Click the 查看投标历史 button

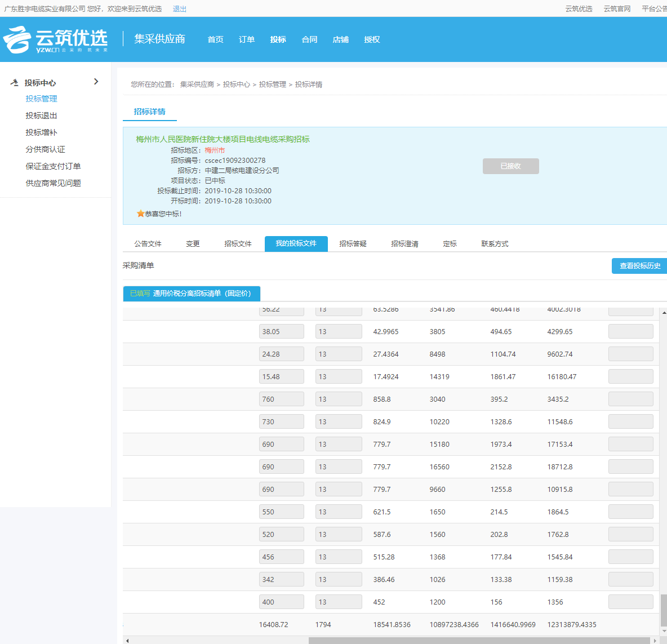point(639,265)
